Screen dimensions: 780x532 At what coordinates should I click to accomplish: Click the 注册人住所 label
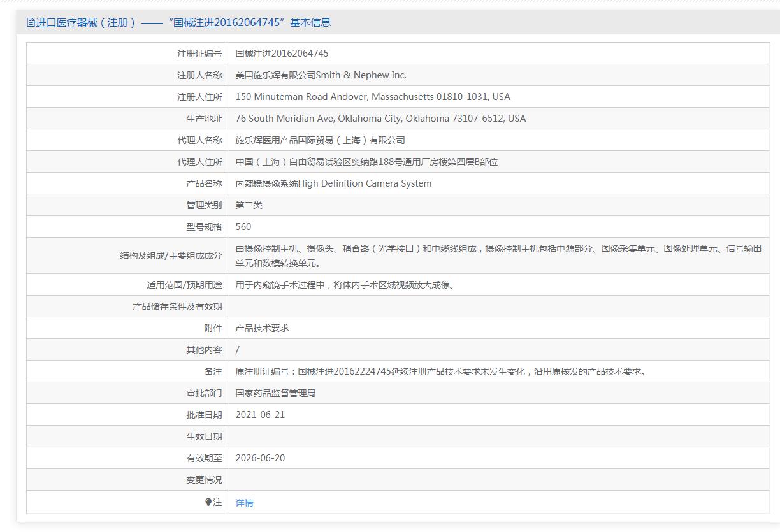click(x=199, y=97)
